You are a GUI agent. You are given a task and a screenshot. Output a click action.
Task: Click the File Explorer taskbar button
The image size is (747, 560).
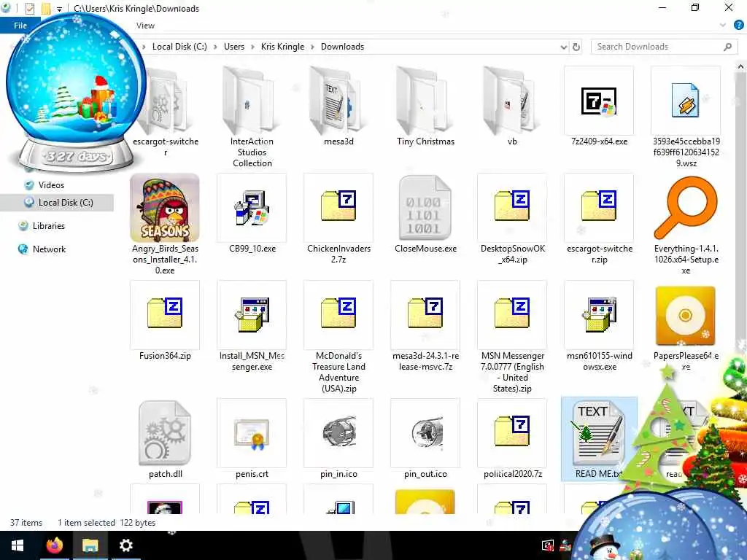click(90, 545)
